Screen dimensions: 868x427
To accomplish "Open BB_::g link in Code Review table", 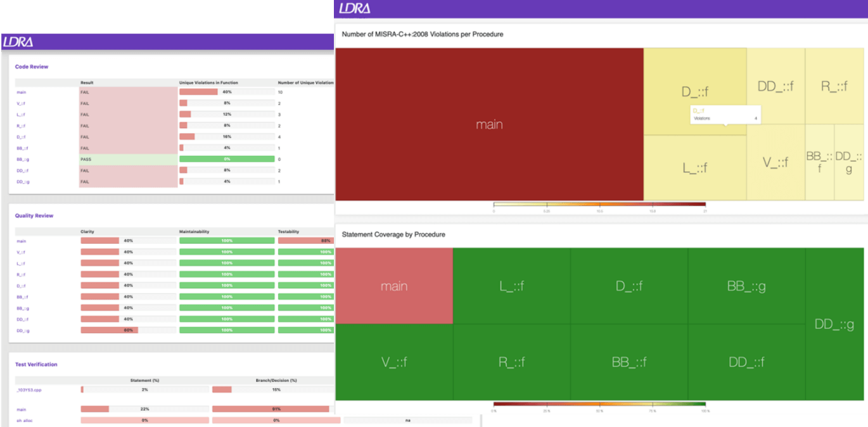I will (23, 159).
